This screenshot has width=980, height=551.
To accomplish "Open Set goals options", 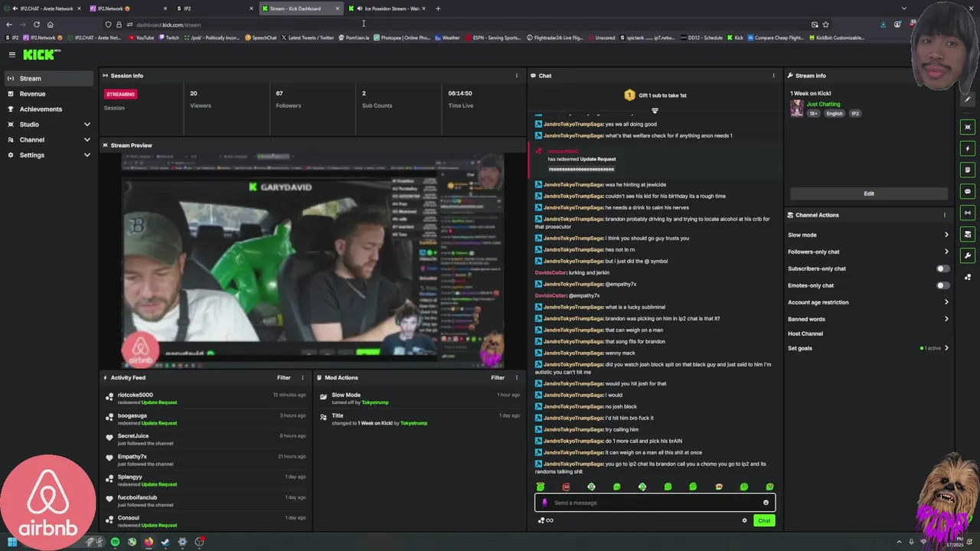I will [x=868, y=348].
